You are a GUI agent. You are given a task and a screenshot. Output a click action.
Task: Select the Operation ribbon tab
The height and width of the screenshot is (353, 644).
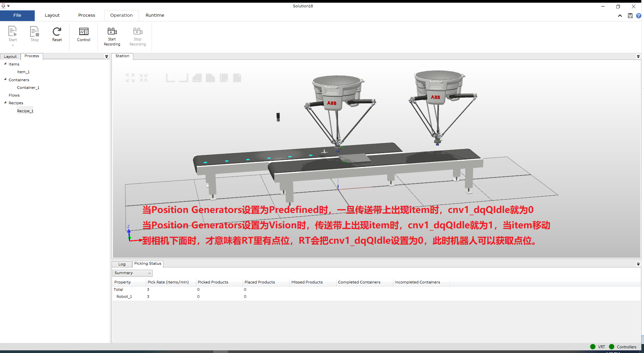tap(121, 15)
